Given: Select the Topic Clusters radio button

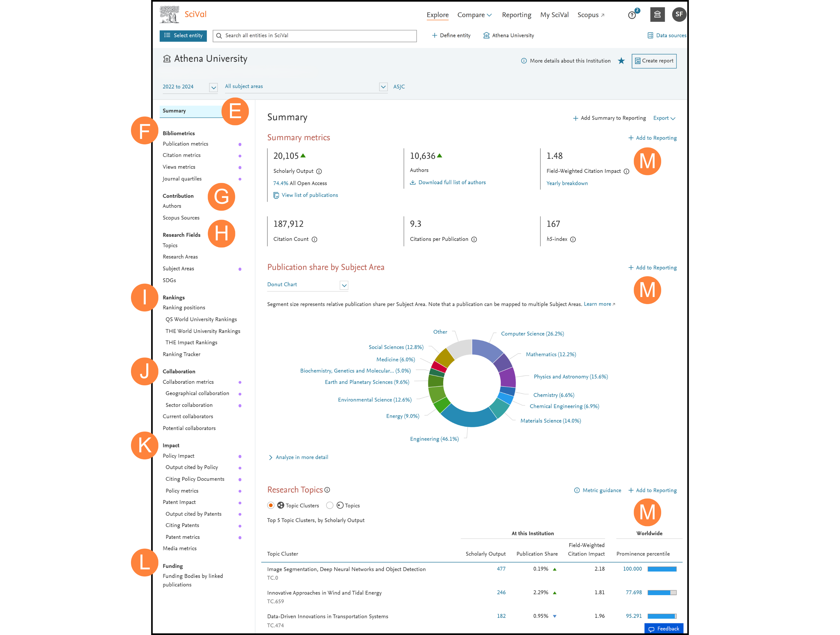Looking at the screenshot, I should click(271, 505).
